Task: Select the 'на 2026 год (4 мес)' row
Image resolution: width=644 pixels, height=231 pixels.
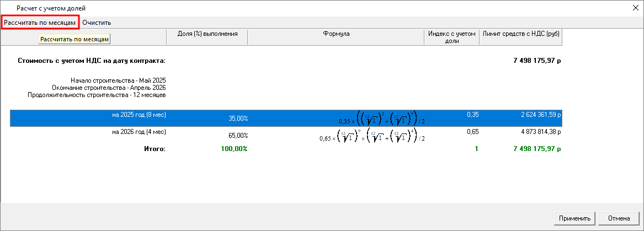Action: (139, 132)
